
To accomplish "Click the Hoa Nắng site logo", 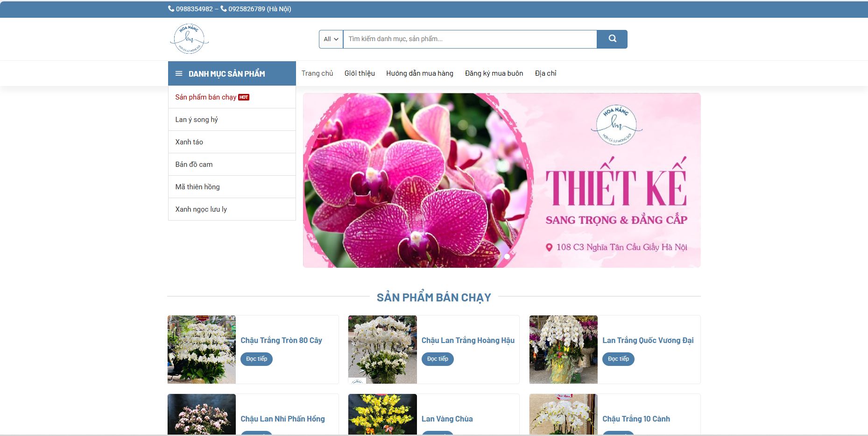I will point(189,39).
